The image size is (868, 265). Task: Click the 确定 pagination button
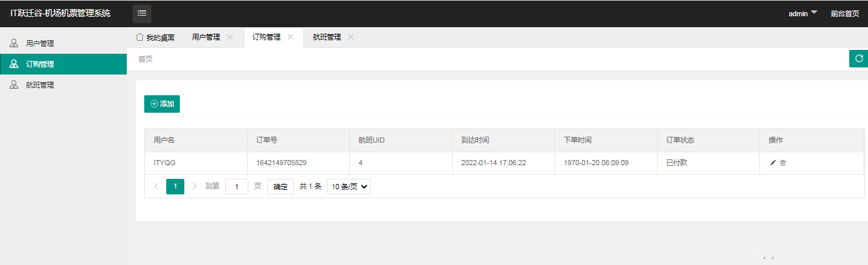click(x=280, y=187)
